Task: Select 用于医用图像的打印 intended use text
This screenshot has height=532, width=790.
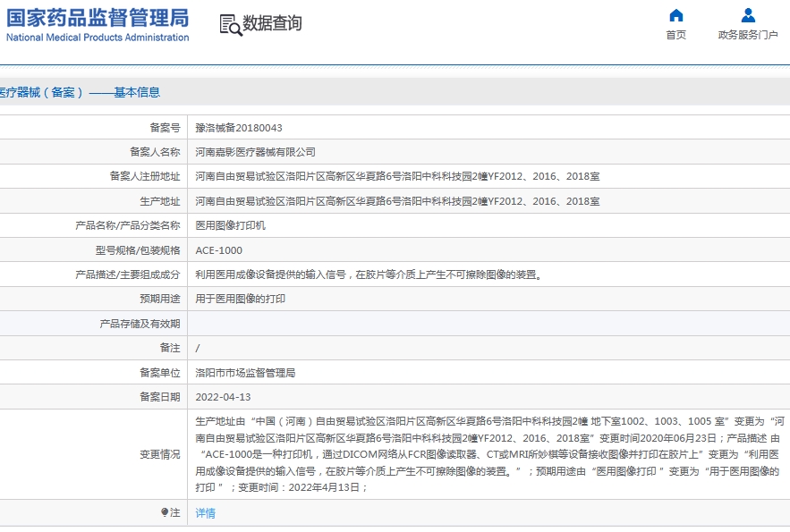Action: click(x=241, y=299)
